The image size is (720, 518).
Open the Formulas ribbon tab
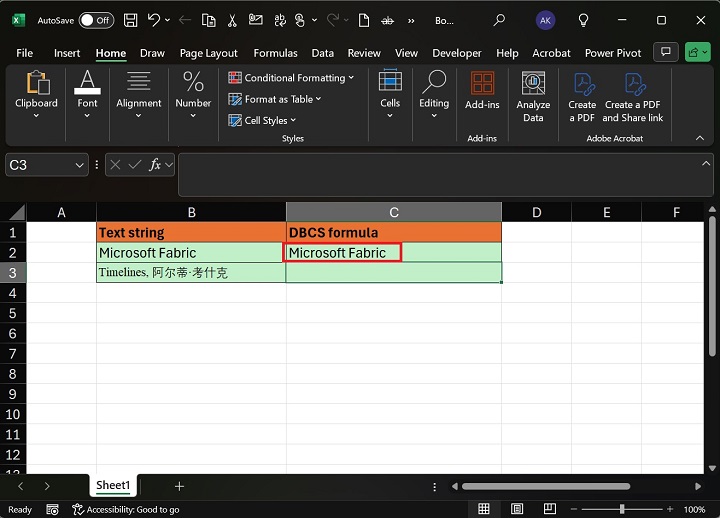[x=275, y=53]
